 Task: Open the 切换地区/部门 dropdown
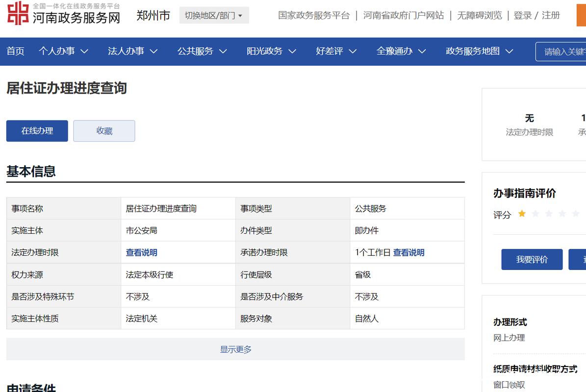[214, 16]
